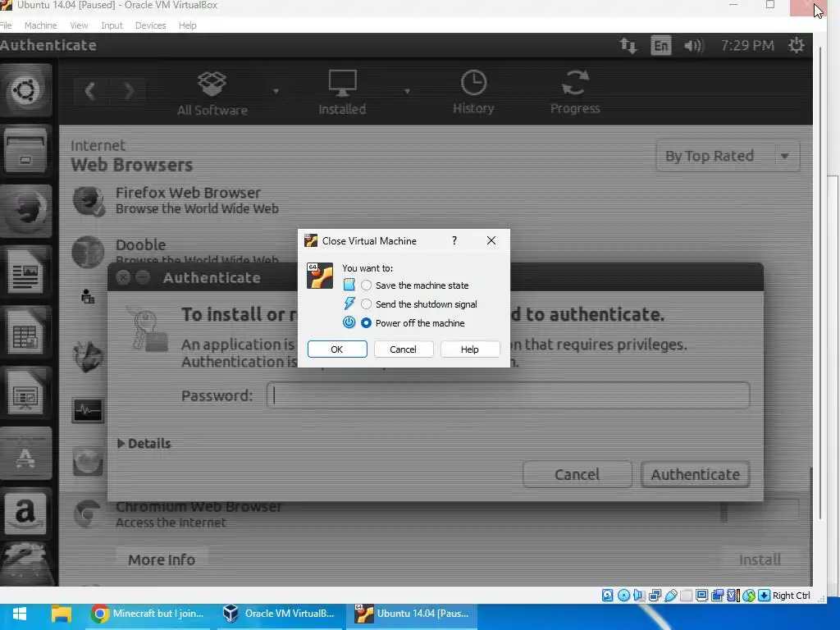Open the Installed section
This screenshot has height=630, width=840.
(342, 93)
